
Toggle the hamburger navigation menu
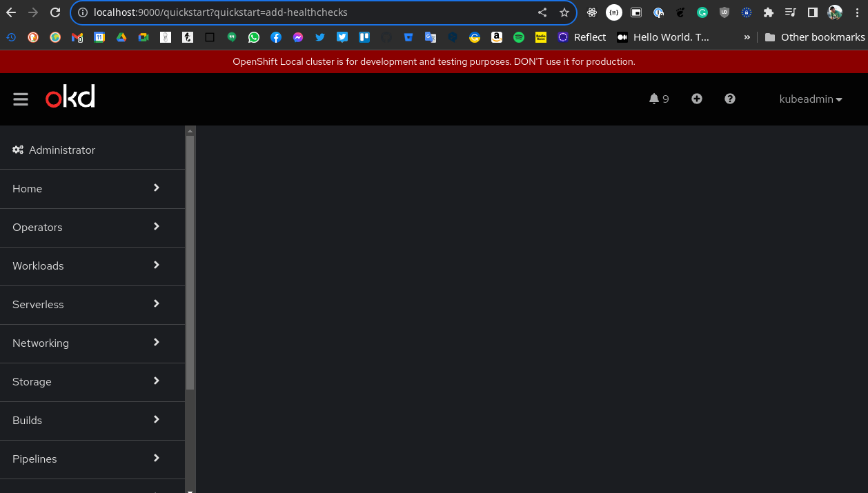[x=21, y=99]
